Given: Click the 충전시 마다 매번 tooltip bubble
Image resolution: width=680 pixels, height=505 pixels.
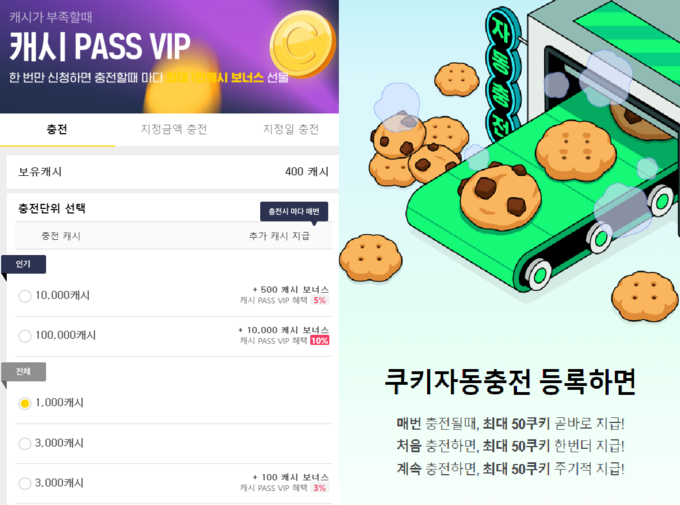Looking at the screenshot, I should [x=294, y=212].
